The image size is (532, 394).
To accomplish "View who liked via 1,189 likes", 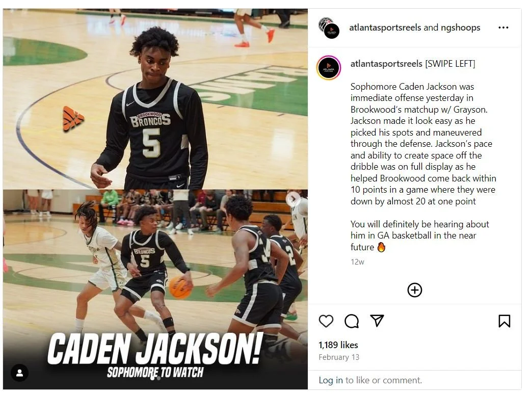I will tap(338, 345).
